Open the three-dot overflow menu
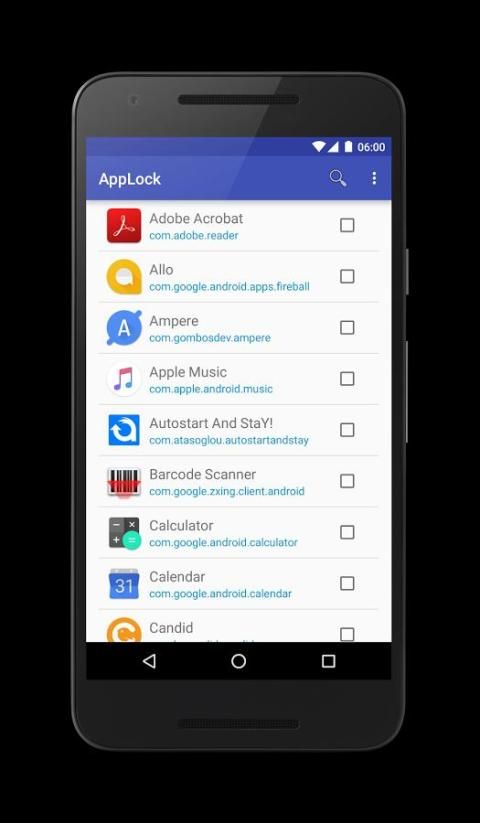 (x=374, y=178)
